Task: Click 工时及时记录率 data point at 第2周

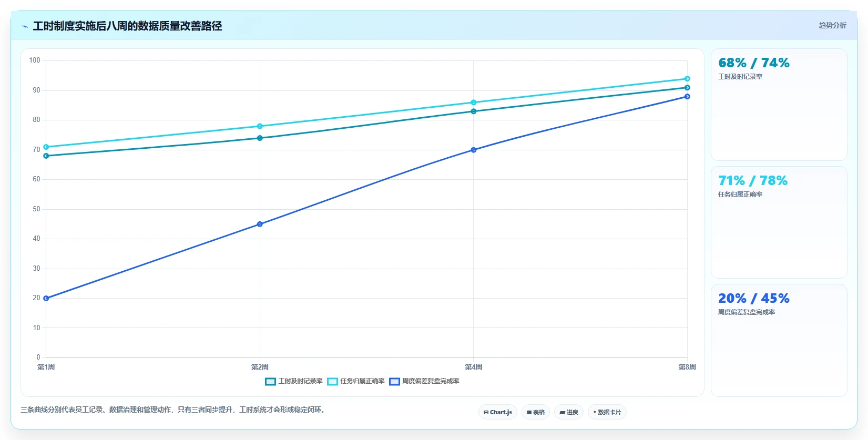Action: [x=260, y=138]
